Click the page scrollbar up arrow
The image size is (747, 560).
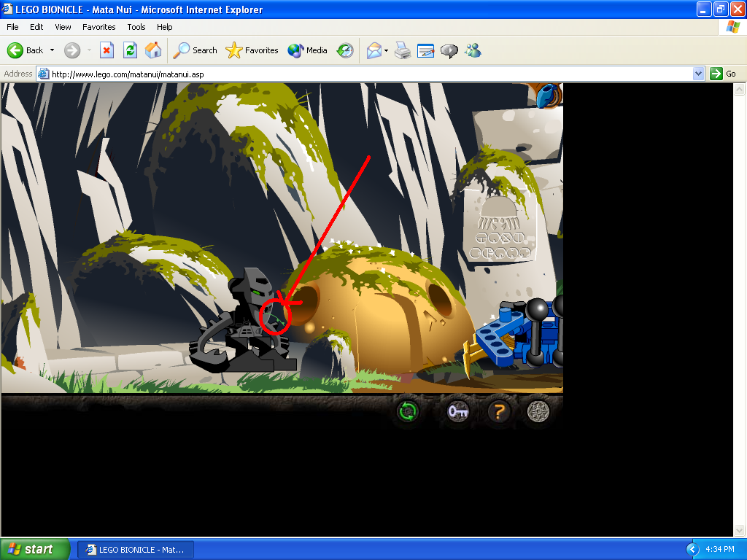(x=740, y=89)
